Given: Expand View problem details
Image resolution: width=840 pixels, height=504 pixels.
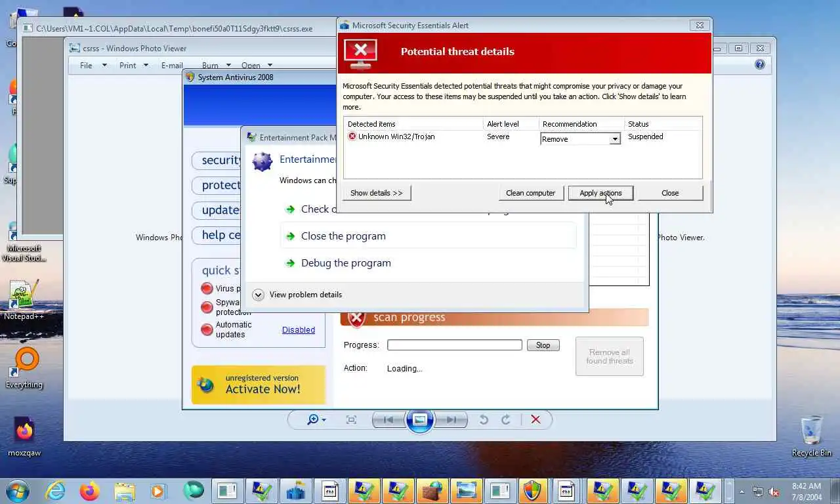Looking at the screenshot, I should tap(297, 295).
